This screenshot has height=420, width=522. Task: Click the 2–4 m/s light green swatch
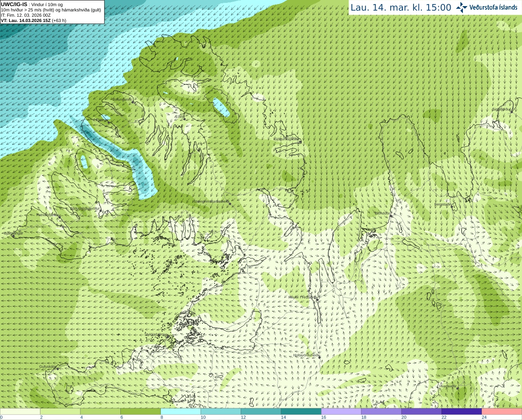pos(60,411)
